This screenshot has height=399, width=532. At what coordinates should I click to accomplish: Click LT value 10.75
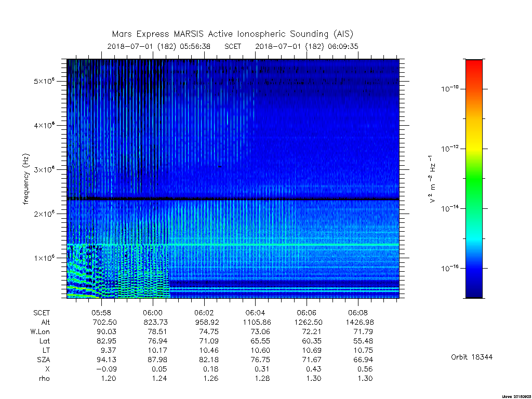pos(363,350)
